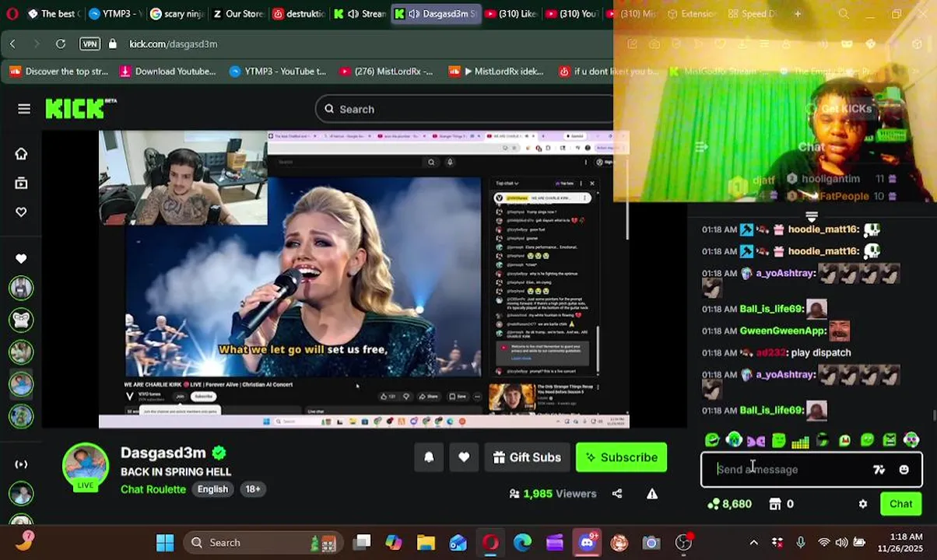937x560 pixels.
Task: Insert the first laughing green emote
Action: click(712, 441)
